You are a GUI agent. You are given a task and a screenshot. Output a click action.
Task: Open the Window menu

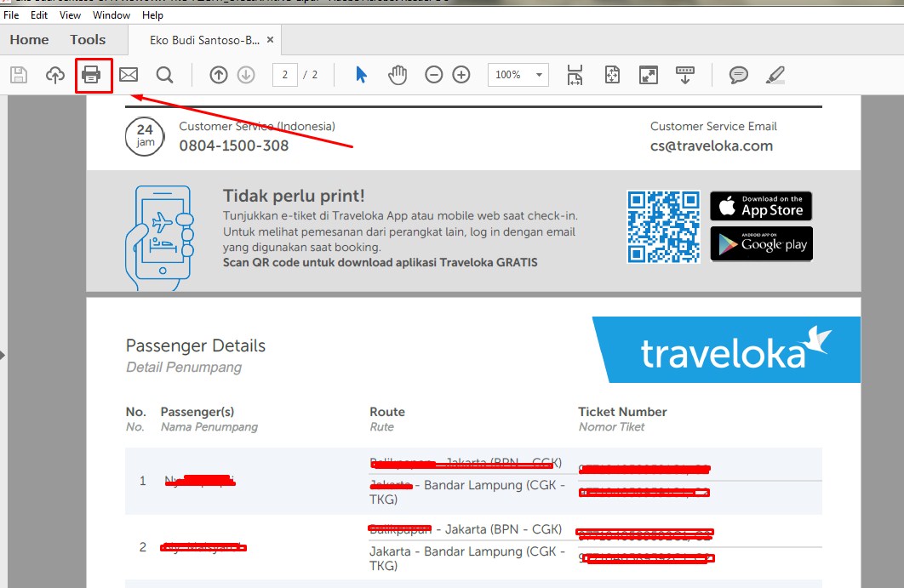[x=112, y=15]
